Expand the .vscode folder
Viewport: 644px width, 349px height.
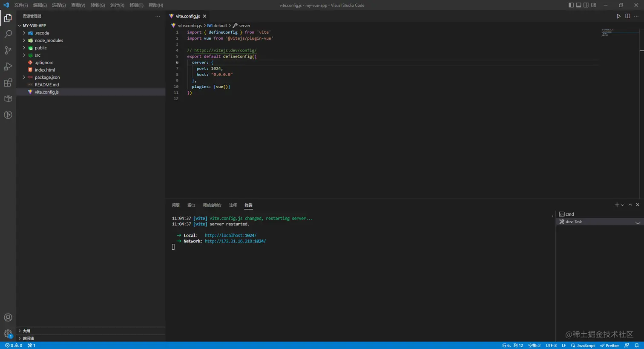pyautogui.click(x=24, y=33)
